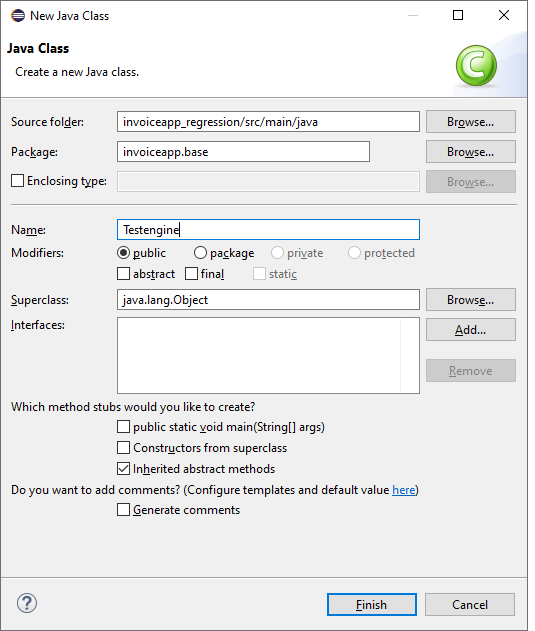The image size is (535, 631).
Task: Enable public static void main stub
Action: pos(124,427)
